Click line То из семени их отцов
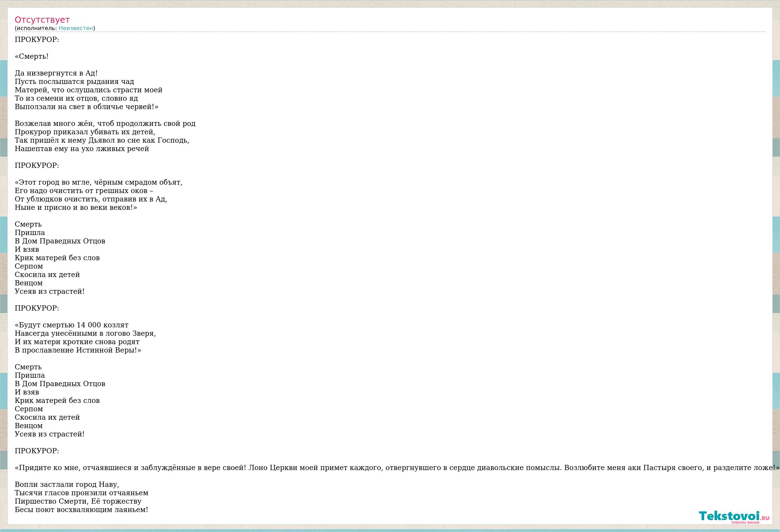Screen dimensions: 780x532 pos(77,98)
